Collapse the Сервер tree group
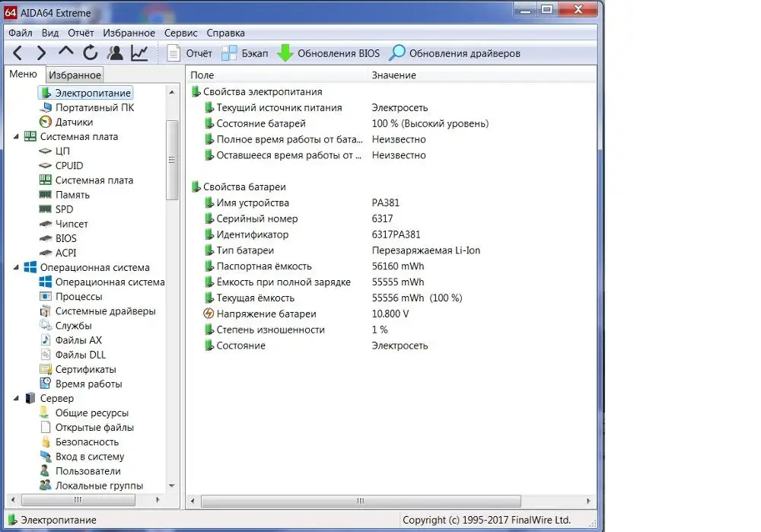Image resolution: width=761 pixels, height=532 pixels. tap(16, 398)
